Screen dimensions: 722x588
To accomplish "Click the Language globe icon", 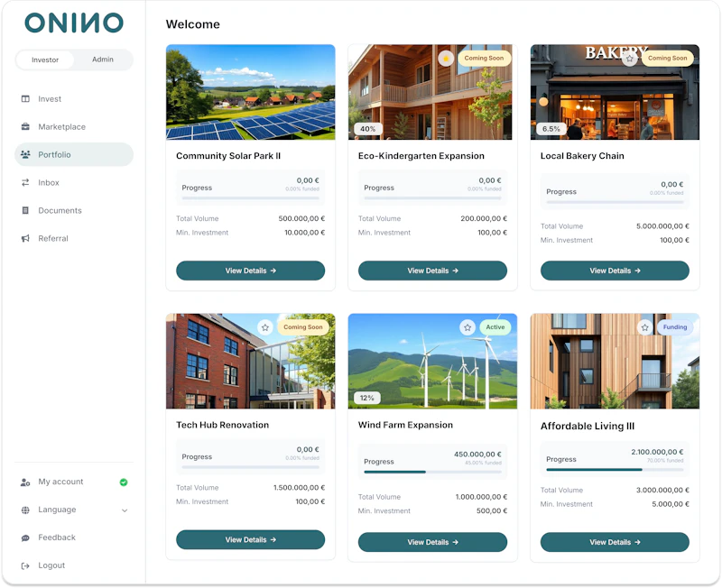I will 25,510.
